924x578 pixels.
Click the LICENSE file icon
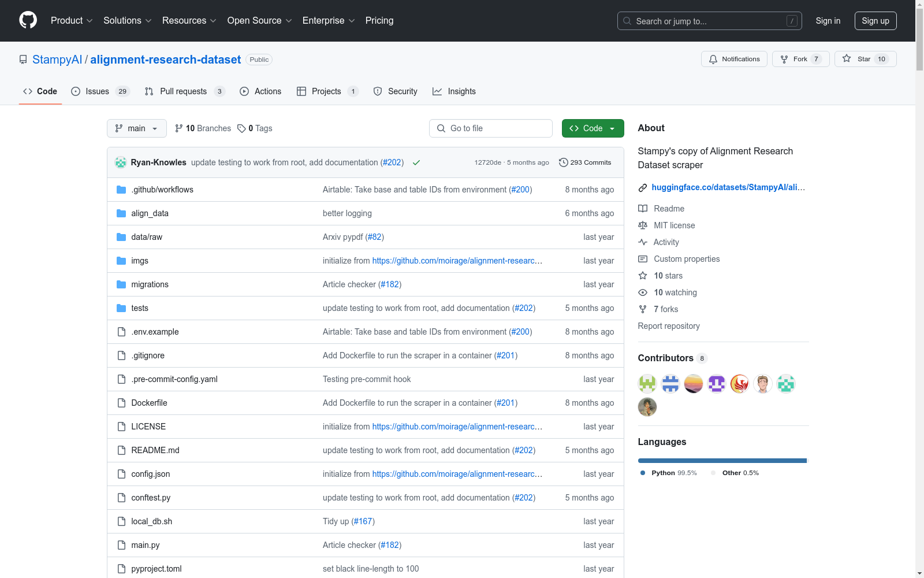tap(121, 427)
